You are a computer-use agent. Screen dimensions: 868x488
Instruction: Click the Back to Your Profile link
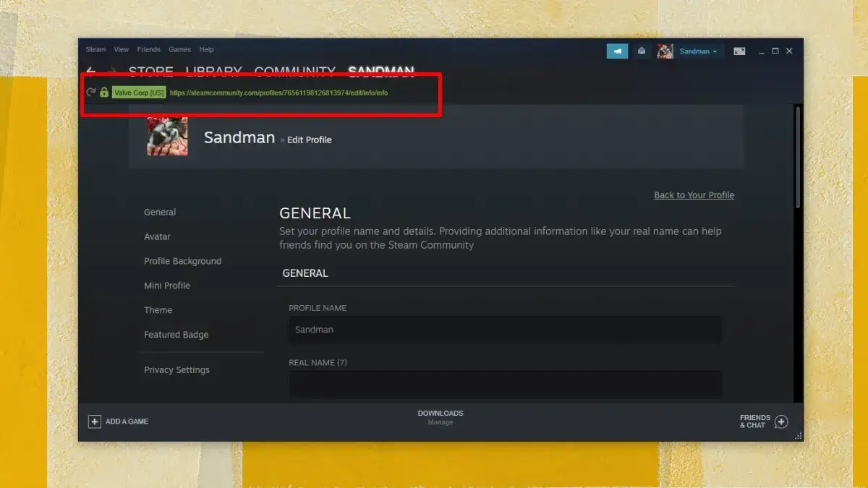[694, 194]
